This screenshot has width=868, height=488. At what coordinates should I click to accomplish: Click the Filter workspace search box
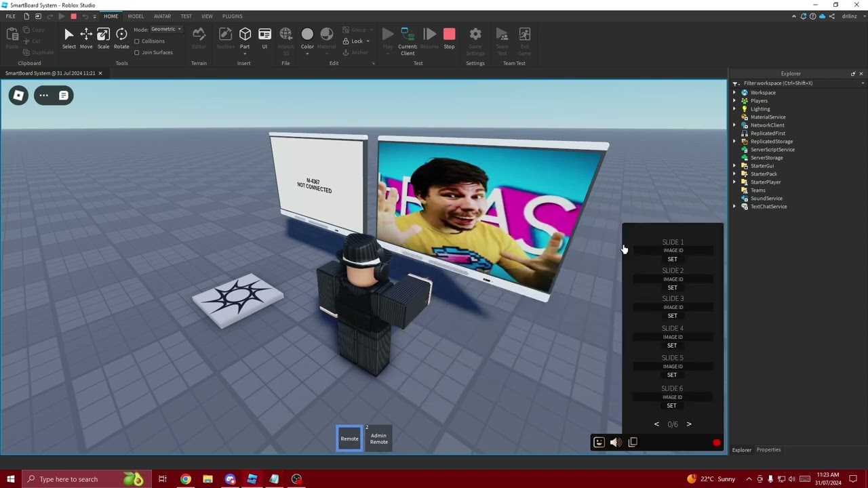pyautogui.click(x=800, y=83)
